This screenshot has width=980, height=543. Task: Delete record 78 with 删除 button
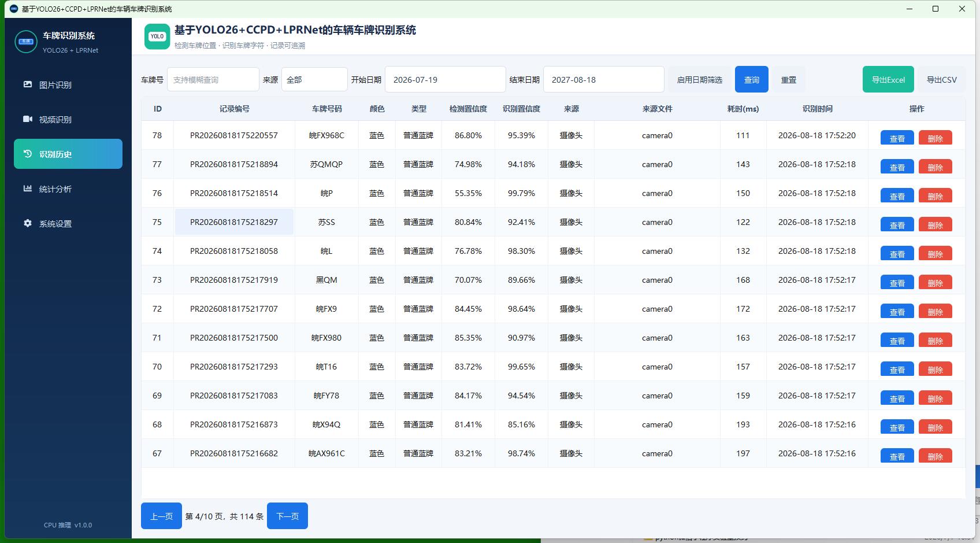click(935, 138)
